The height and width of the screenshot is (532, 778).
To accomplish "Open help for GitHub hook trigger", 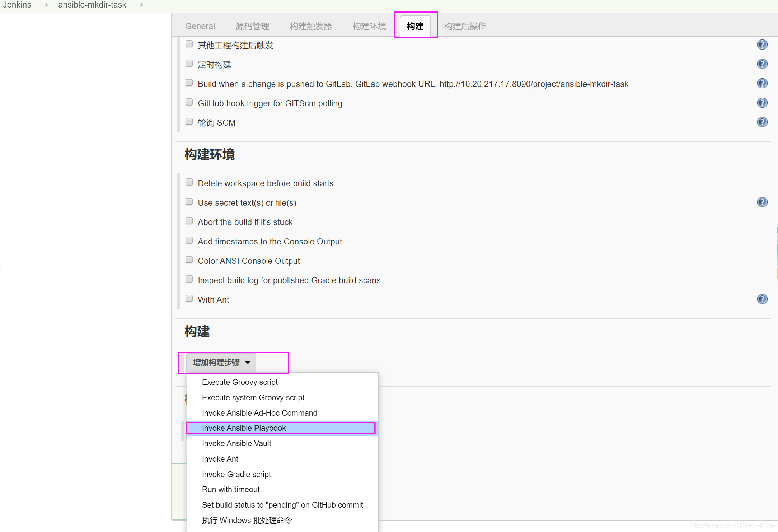I will tap(762, 103).
